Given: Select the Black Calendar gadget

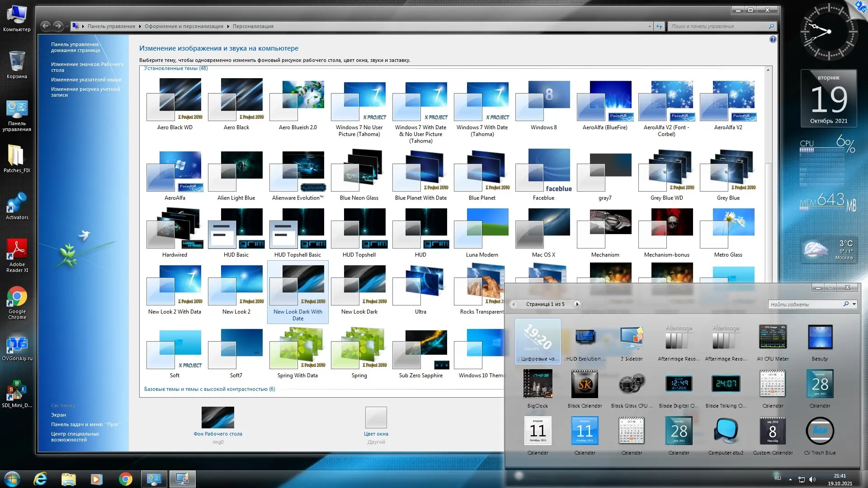Looking at the screenshot, I should 585,385.
